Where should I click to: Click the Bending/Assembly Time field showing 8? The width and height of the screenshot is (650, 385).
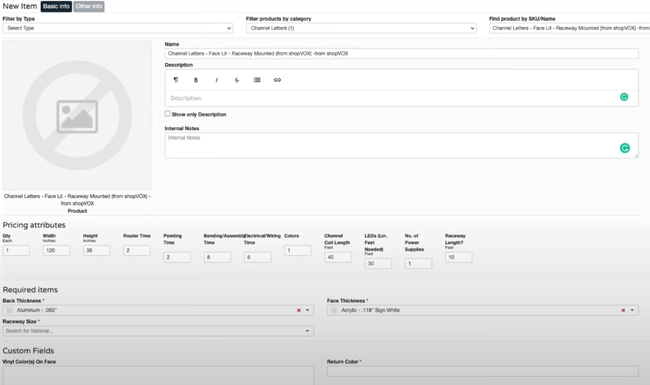point(217,257)
